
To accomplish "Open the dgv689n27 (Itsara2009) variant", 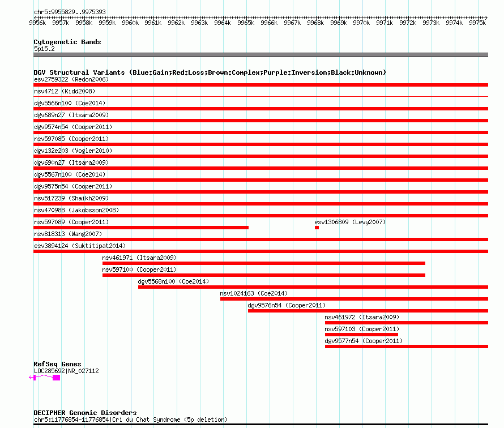I will pyautogui.click(x=260, y=121).
